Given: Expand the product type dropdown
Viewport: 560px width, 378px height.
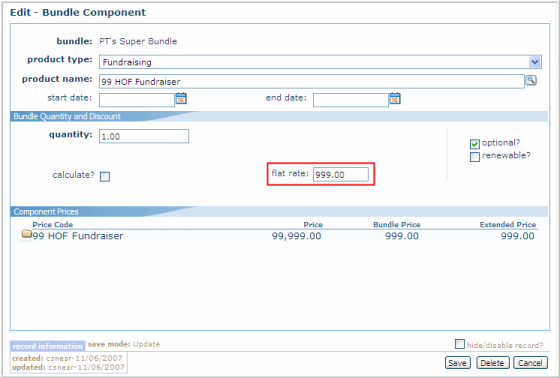Looking at the screenshot, I should [535, 62].
